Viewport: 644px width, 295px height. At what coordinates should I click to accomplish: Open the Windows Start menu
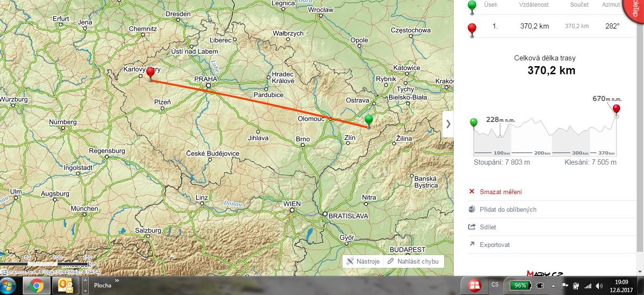(x=8, y=285)
